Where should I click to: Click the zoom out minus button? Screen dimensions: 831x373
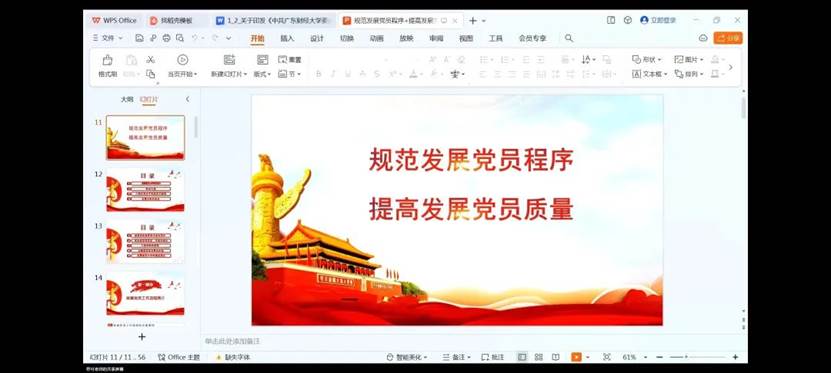pos(660,357)
